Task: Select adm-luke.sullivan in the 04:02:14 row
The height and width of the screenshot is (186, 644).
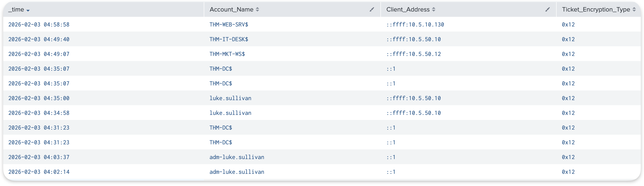Action: [x=237, y=172]
